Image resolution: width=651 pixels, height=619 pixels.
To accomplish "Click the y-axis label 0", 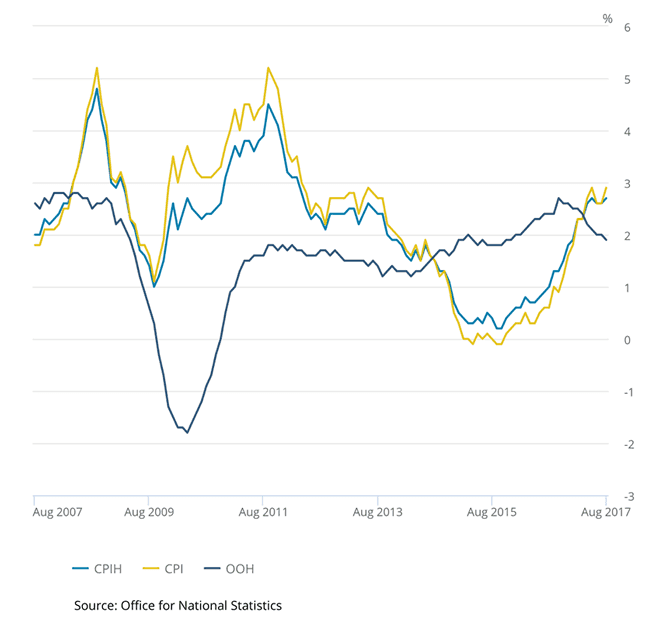I will coord(625,340).
